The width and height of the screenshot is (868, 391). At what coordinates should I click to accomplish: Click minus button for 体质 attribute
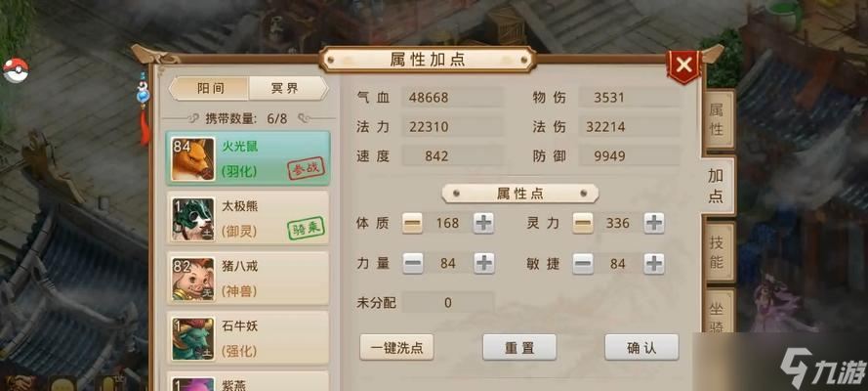tap(412, 223)
